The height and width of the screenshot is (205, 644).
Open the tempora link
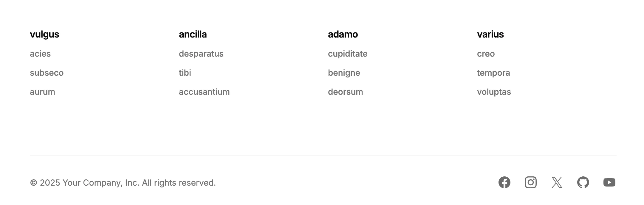click(x=494, y=73)
